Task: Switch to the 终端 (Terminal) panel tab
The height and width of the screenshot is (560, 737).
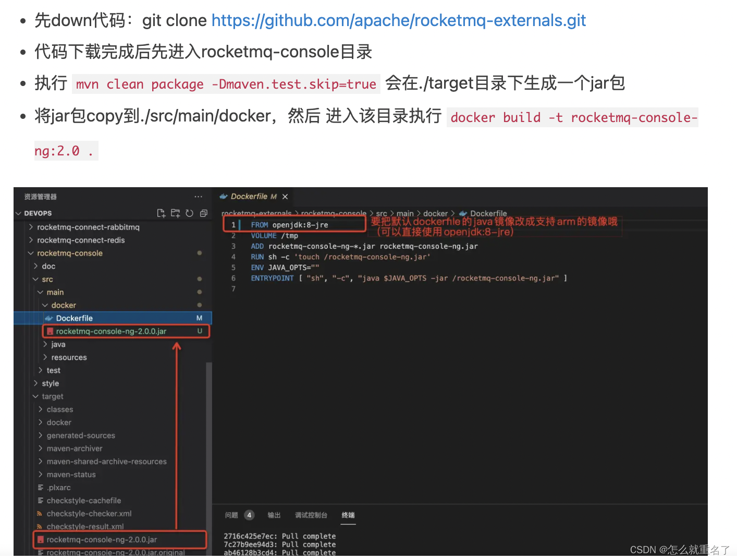Action: click(348, 516)
